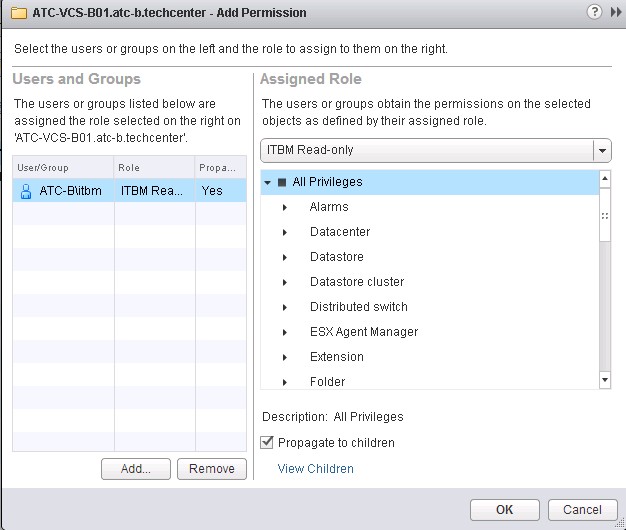Toggle the All Privileges tri-state checkbox

(281, 182)
